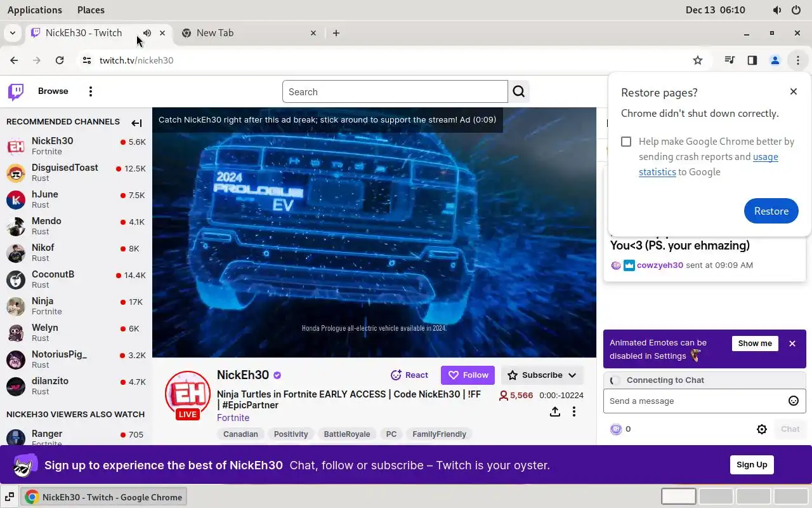Collapse the Recommended Channels sidebar

136,123
